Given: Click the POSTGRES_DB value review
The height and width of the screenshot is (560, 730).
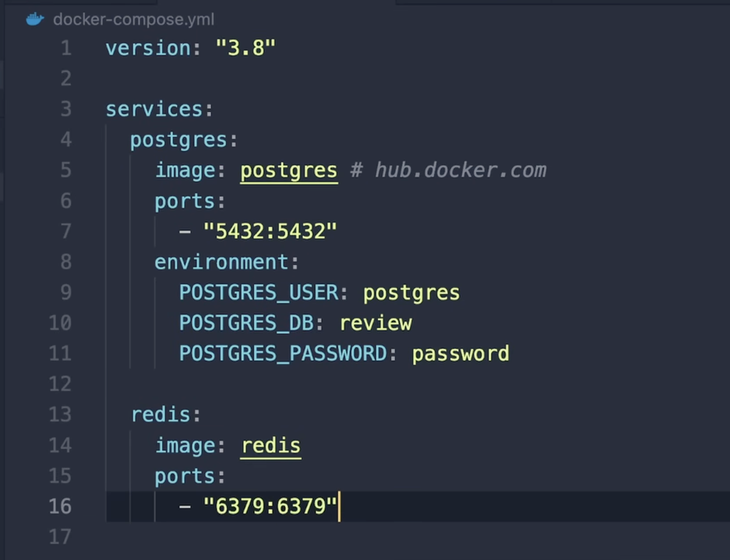Looking at the screenshot, I should click(x=375, y=323).
